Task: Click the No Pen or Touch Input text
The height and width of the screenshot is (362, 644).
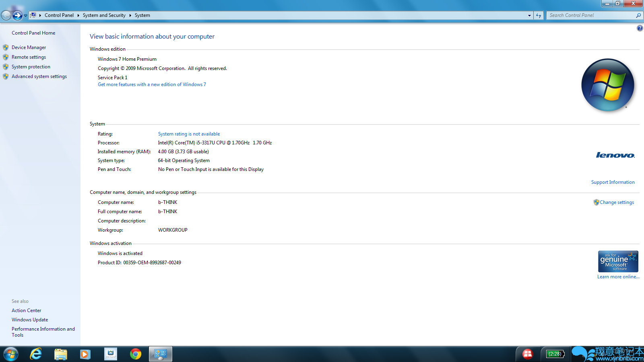Action: 211,169
